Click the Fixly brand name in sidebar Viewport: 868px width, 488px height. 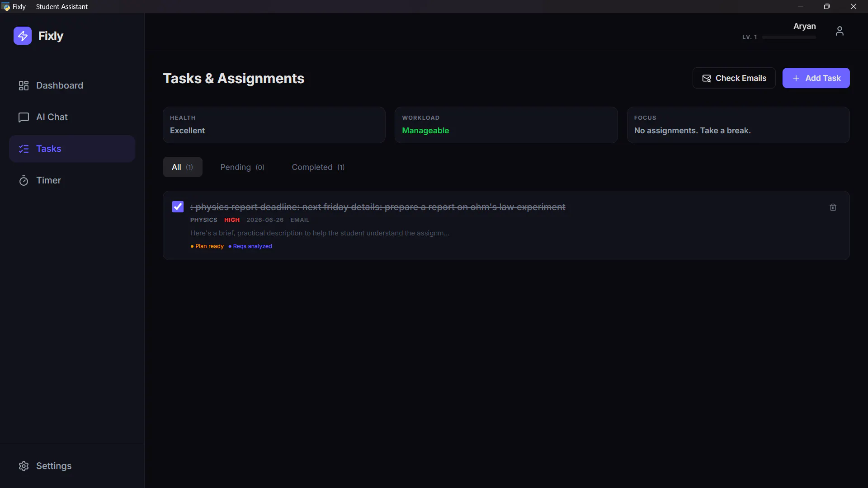coord(51,36)
